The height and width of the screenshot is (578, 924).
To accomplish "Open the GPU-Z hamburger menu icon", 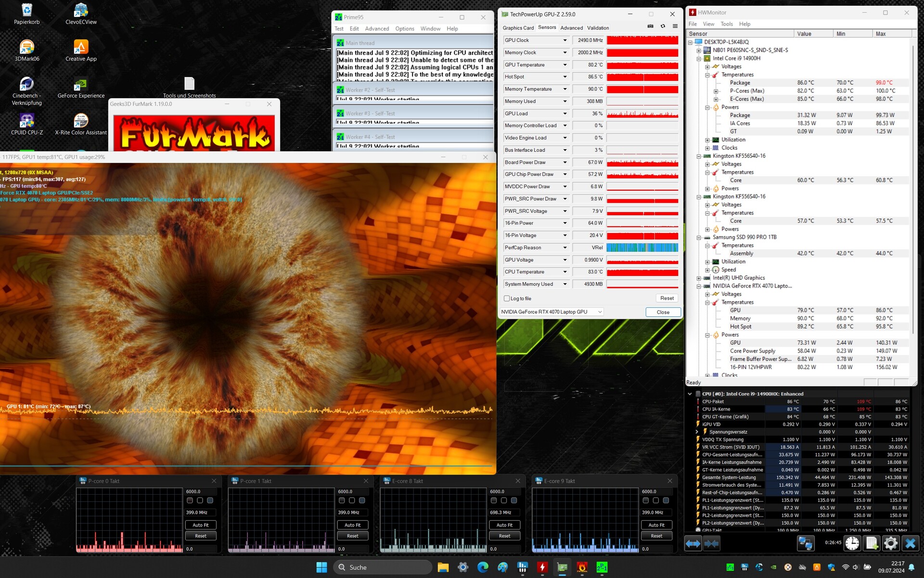I will [x=675, y=26].
